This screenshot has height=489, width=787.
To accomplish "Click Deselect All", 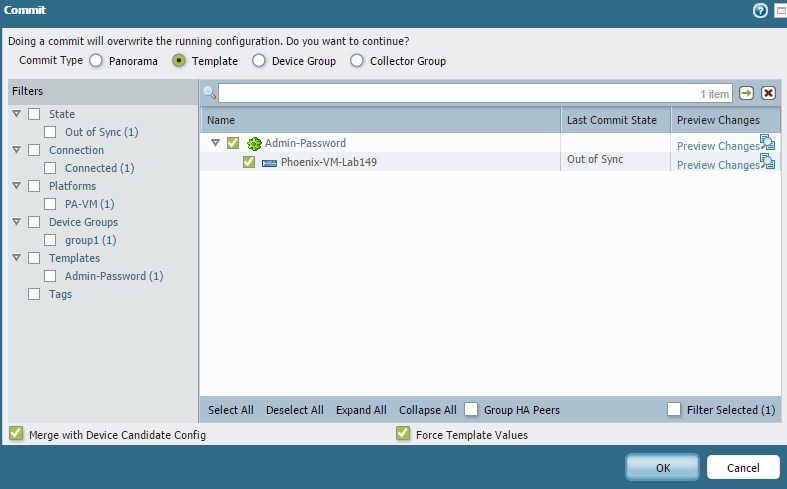I will click(295, 410).
